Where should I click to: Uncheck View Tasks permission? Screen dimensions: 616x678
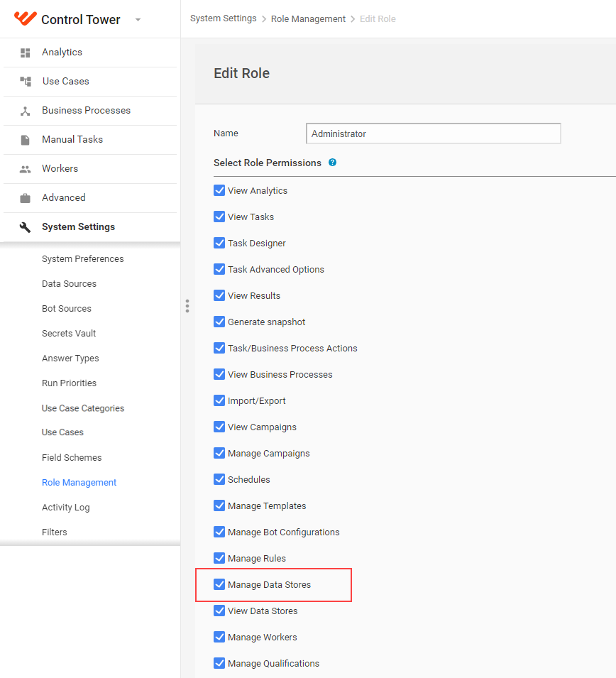tap(219, 217)
